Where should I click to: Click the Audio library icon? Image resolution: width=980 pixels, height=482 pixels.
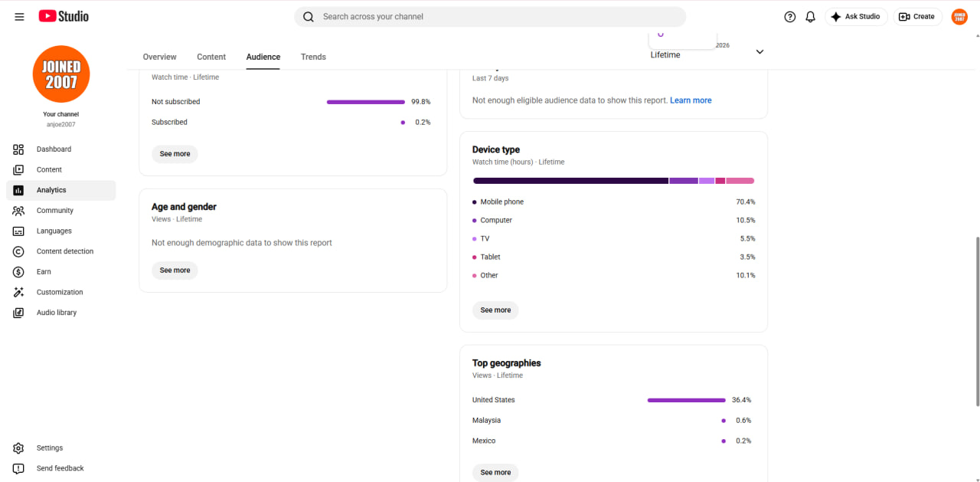pos(19,313)
